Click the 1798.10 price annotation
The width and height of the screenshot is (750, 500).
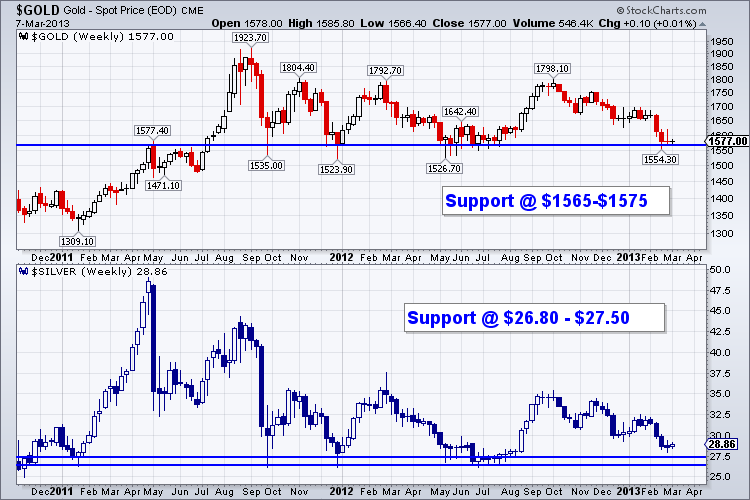552,68
